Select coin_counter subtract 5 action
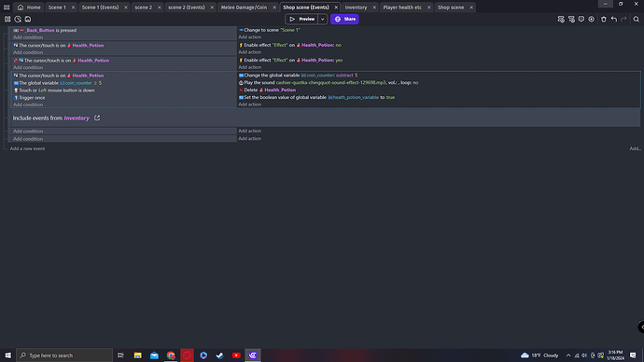644x362 pixels. coord(298,76)
